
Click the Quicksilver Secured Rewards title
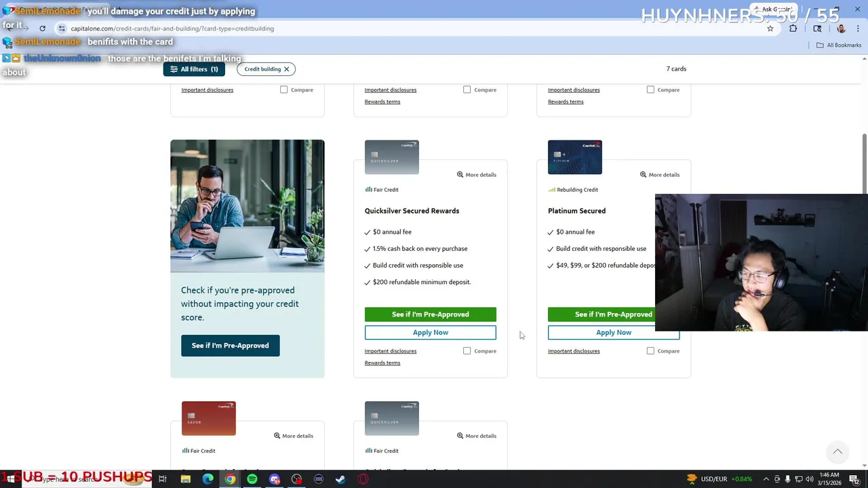pos(412,211)
